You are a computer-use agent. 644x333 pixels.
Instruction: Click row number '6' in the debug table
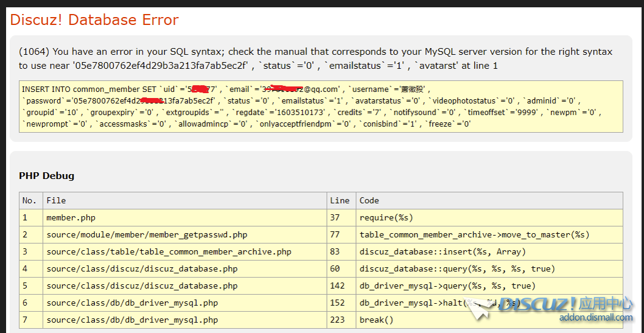[x=31, y=303]
